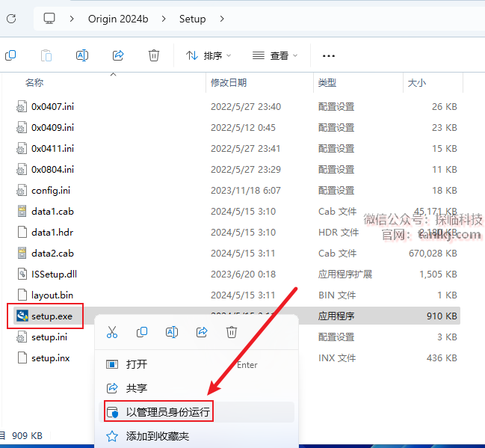
Task: Select the 0x0804.ini file icon
Action: pyautogui.click(x=22, y=170)
